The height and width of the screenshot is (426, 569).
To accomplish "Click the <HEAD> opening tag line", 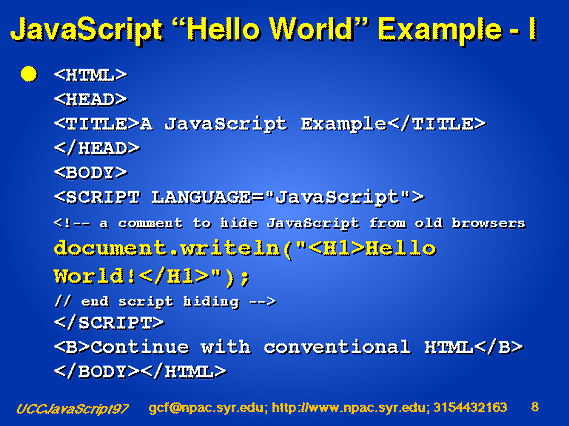I will pos(91,99).
